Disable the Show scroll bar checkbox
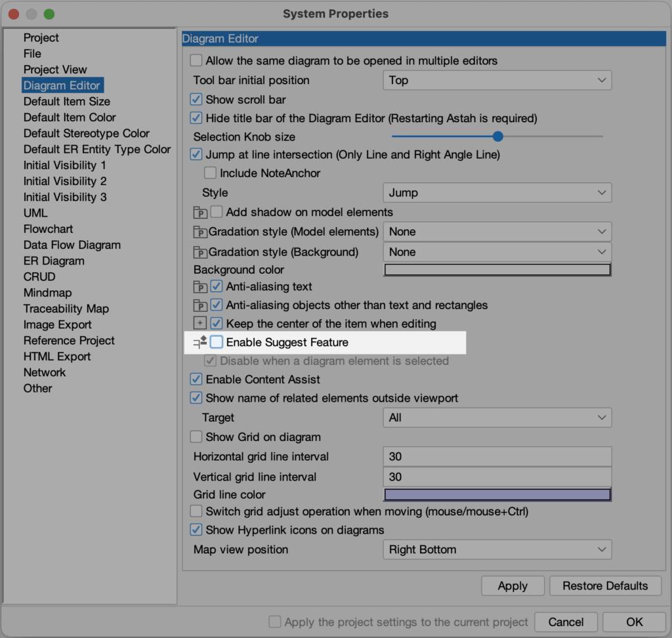Viewport: 672px width, 638px height. [196, 99]
